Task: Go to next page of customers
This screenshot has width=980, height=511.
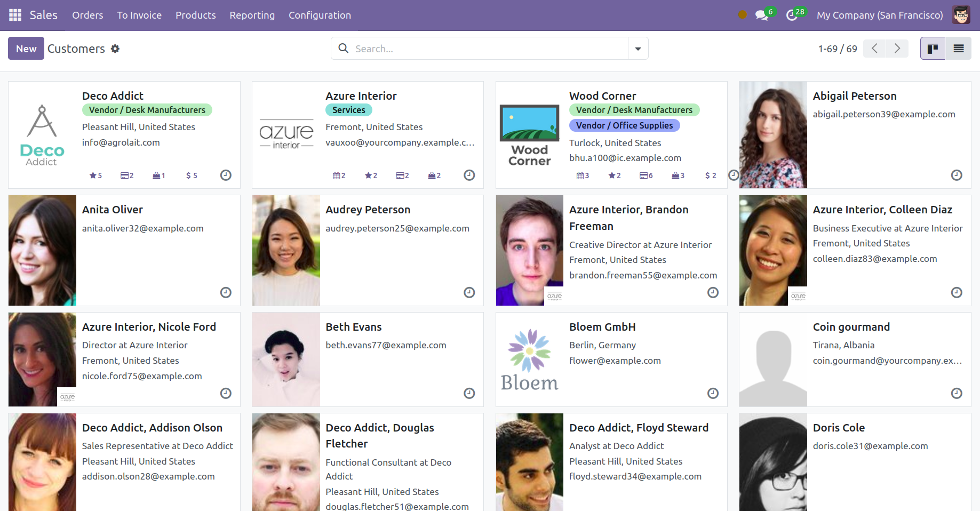Action: 897,49
